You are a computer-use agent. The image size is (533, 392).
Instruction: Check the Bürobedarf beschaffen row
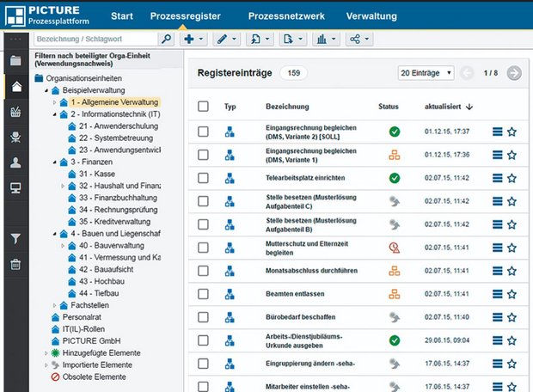[x=203, y=317]
